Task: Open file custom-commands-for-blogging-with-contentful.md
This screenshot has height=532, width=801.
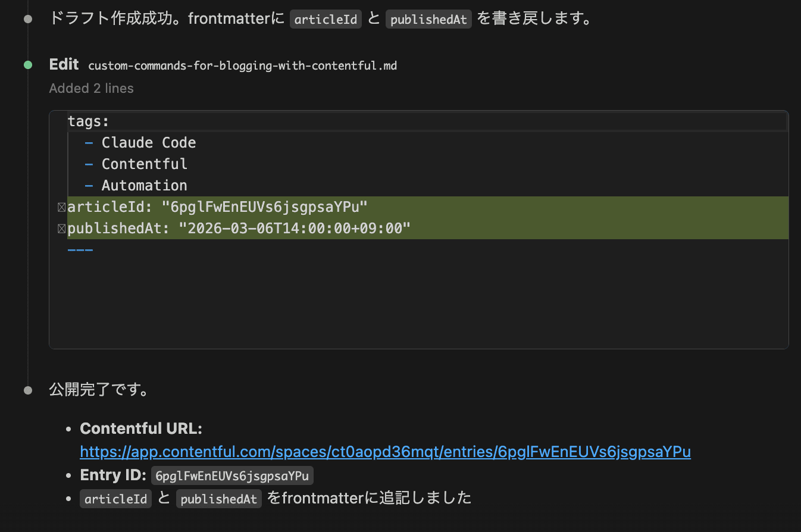Action: click(242, 65)
